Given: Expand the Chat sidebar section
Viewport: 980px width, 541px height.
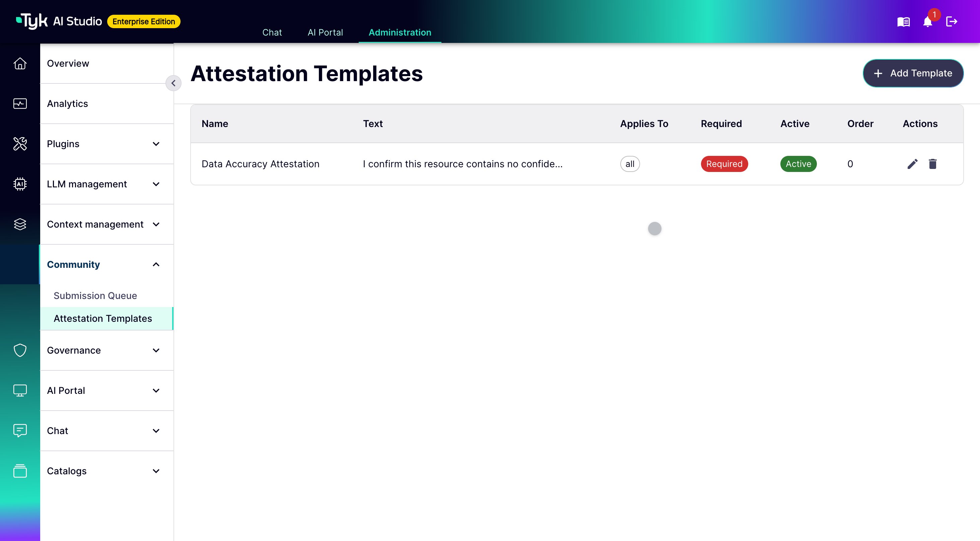Looking at the screenshot, I should pyautogui.click(x=107, y=431).
